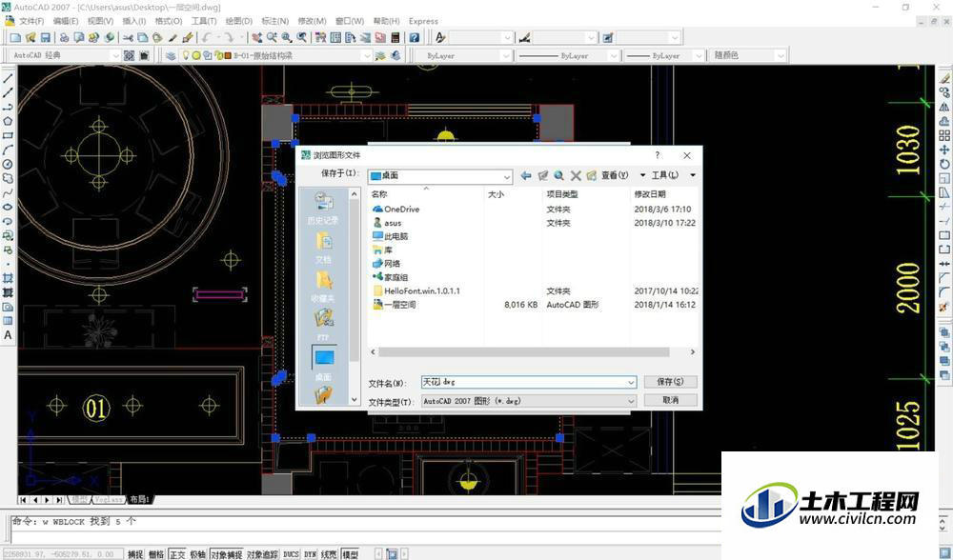953x560 pixels.
Task: Select the Rectangle draw tool
Action: [8, 135]
